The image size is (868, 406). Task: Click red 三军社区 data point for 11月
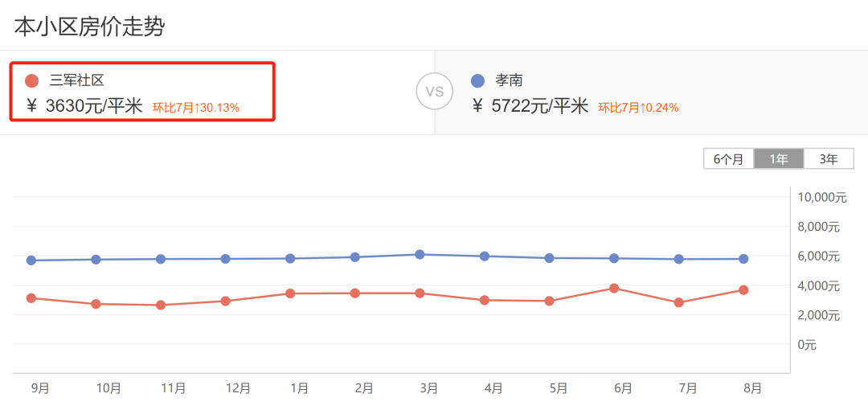(161, 305)
